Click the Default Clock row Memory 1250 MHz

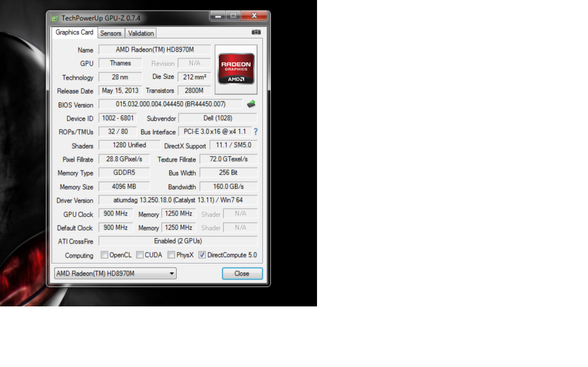coord(178,227)
